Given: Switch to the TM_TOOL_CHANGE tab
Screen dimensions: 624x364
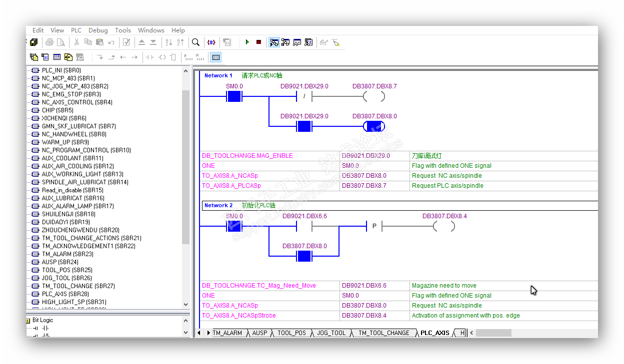Looking at the screenshot, I should [383, 333].
